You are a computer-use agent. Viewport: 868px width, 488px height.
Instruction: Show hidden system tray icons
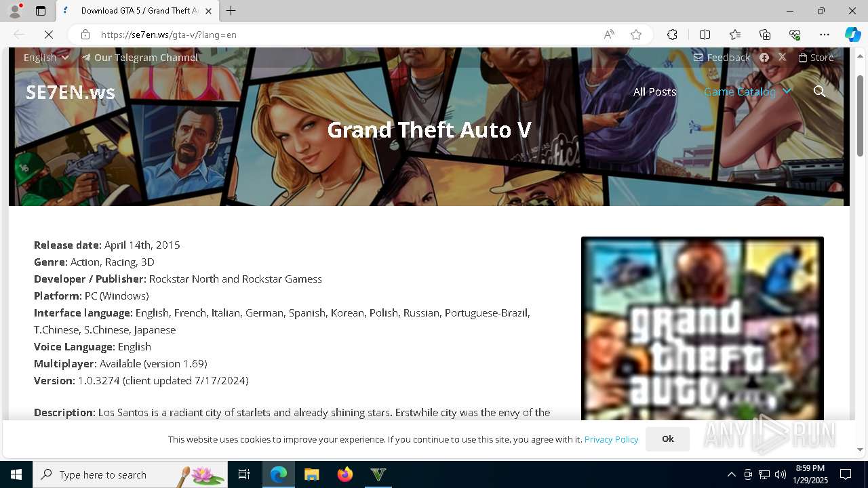pos(731,474)
